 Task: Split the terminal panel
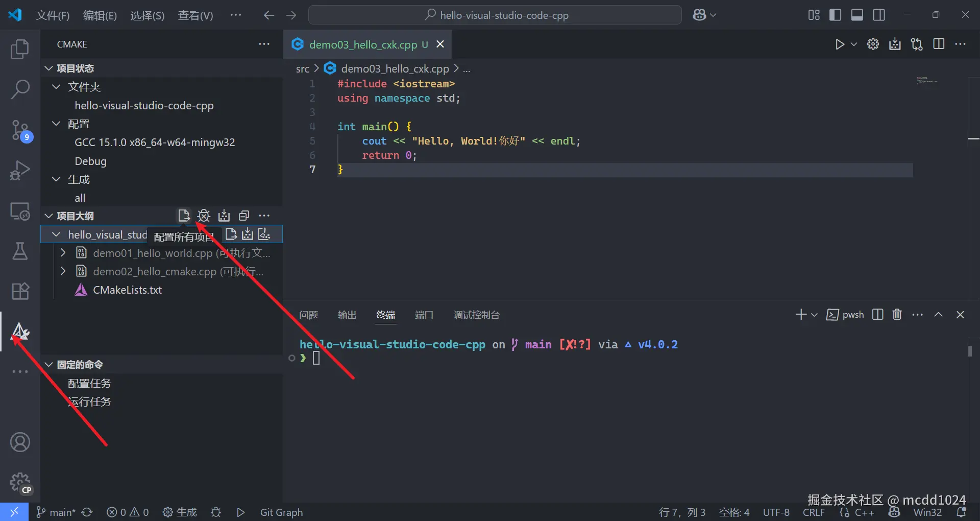coord(877,315)
